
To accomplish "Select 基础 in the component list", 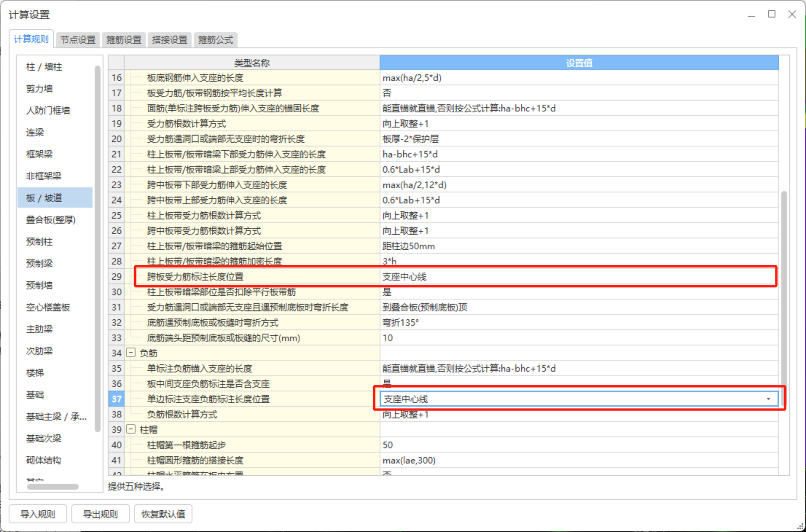I will tap(55, 395).
